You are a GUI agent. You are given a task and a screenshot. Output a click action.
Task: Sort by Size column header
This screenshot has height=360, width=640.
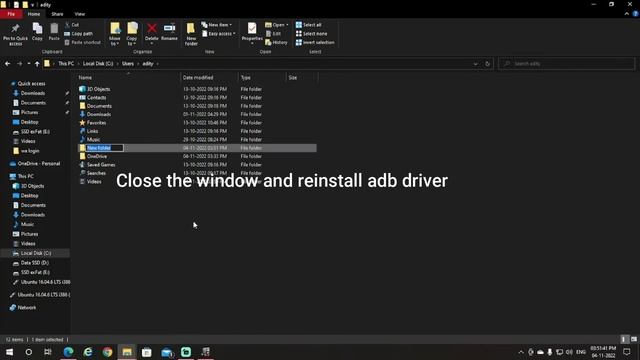click(302, 78)
